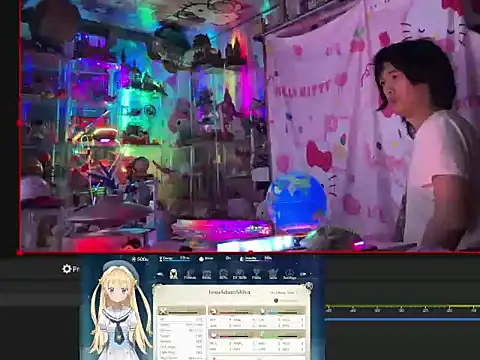Open the trophy icon tab
This screenshot has width=480, height=360.
tap(256, 274)
